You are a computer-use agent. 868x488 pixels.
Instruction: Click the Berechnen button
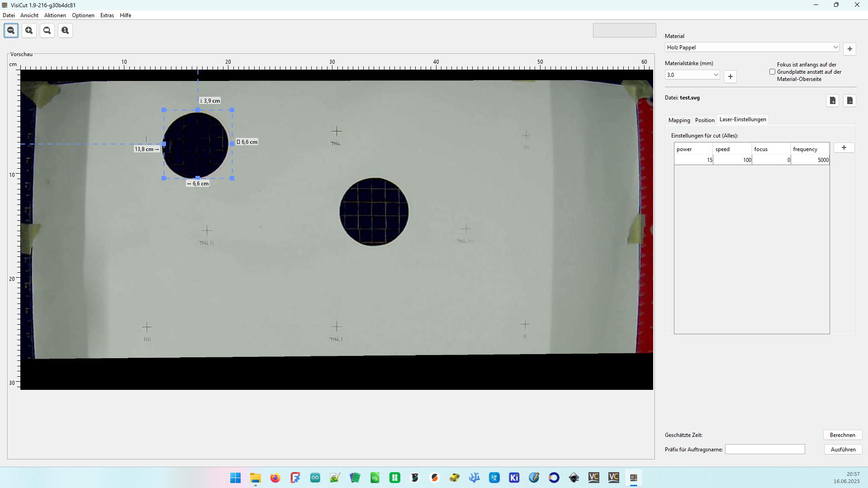point(842,435)
